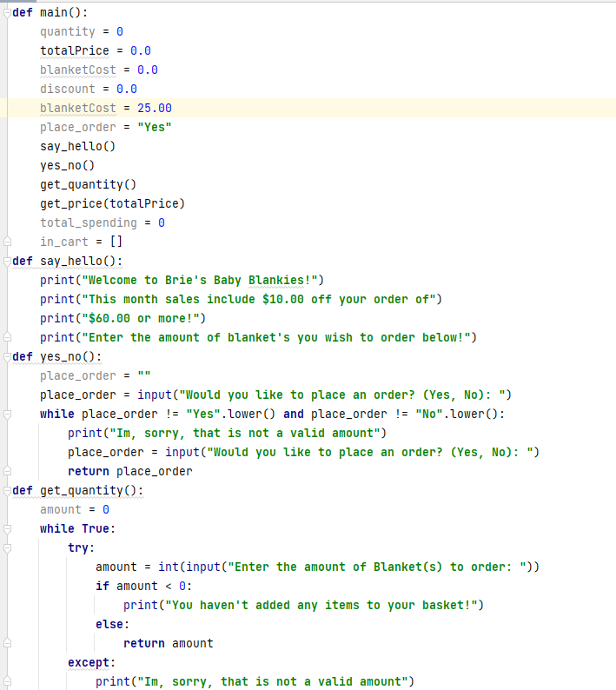
Task: Click the total_spending = 0 line
Action: tap(103, 222)
